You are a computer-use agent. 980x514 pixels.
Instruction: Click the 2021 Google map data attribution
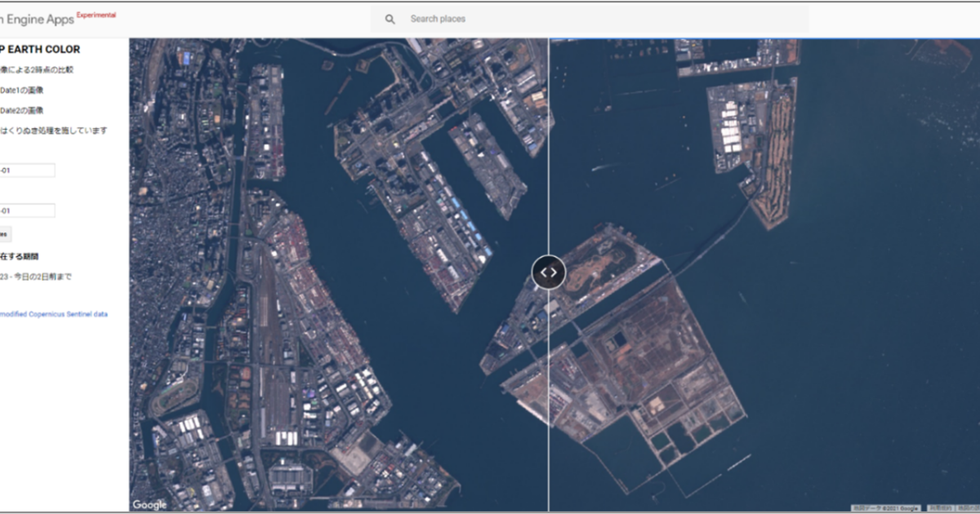click(886, 508)
